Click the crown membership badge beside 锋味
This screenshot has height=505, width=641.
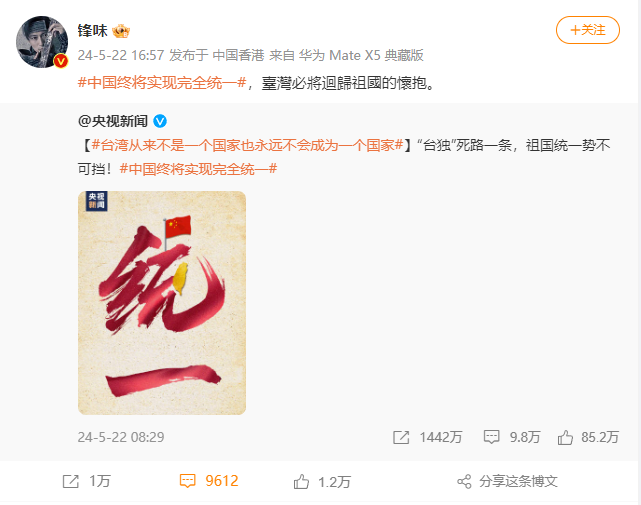[x=121, y=31]
